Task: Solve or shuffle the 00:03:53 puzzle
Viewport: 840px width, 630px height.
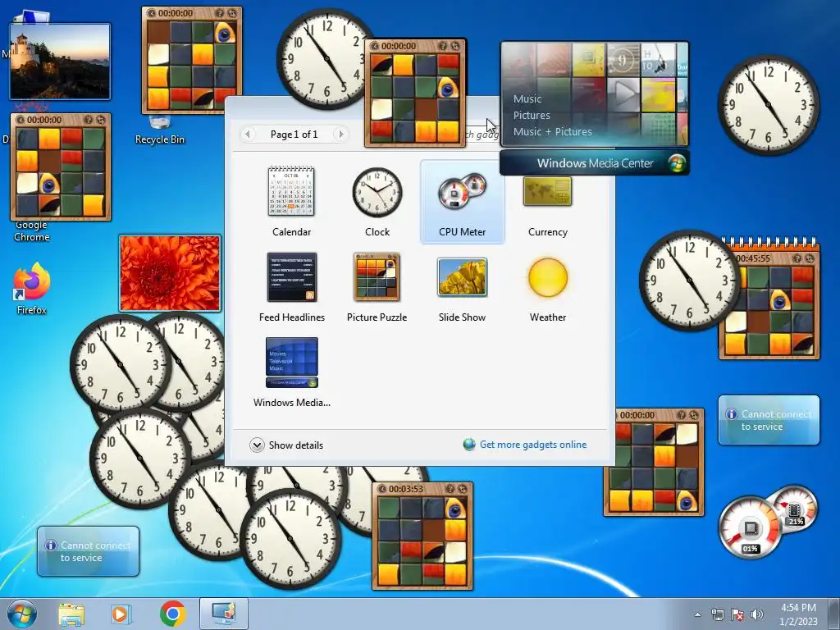Action: tap(463, 489)
